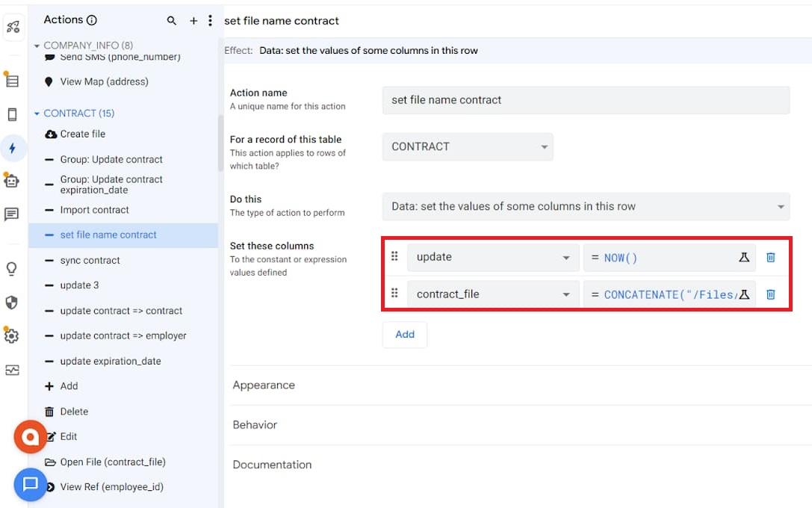Expand the Appearance section
812x508 pixels.
click(264, 385)
